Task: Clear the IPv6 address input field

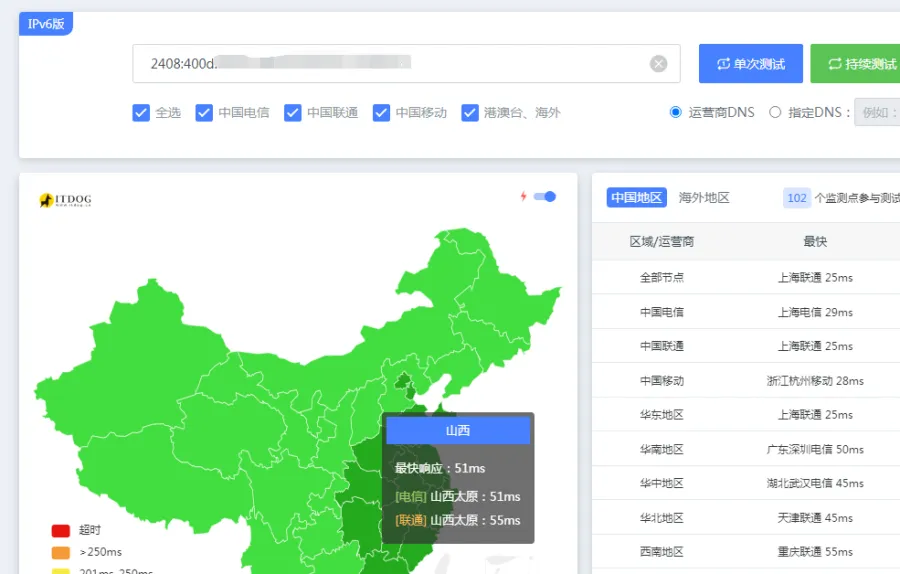Action: (658, 64)
